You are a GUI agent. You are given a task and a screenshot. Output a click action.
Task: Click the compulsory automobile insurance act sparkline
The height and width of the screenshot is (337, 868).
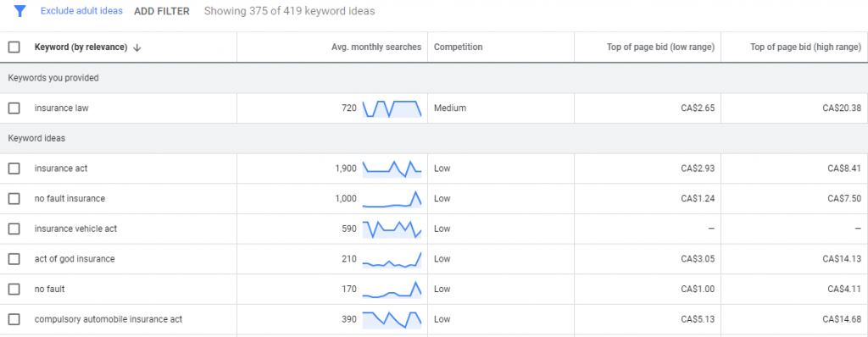[x=392, y=319]
